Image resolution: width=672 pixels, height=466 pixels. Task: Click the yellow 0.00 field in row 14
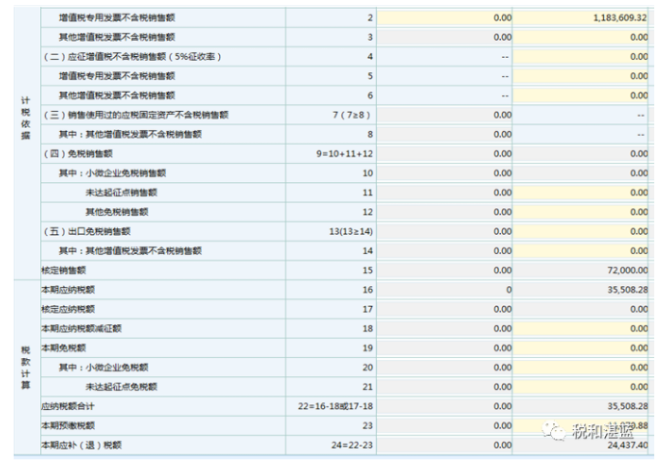coord(581,251)
